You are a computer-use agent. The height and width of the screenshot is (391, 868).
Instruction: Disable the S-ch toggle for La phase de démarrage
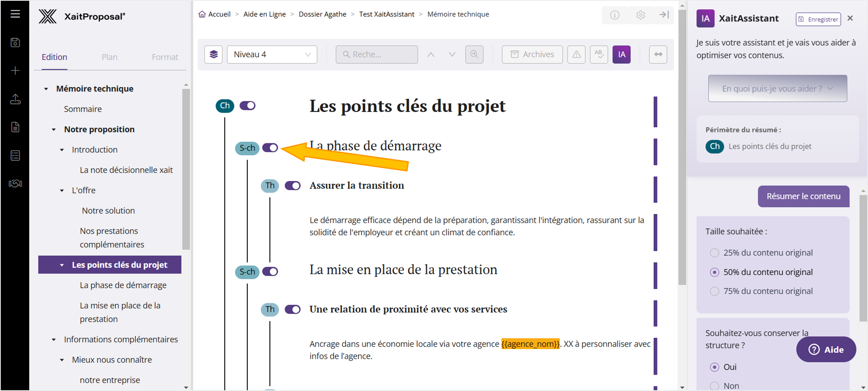point(270,148)
